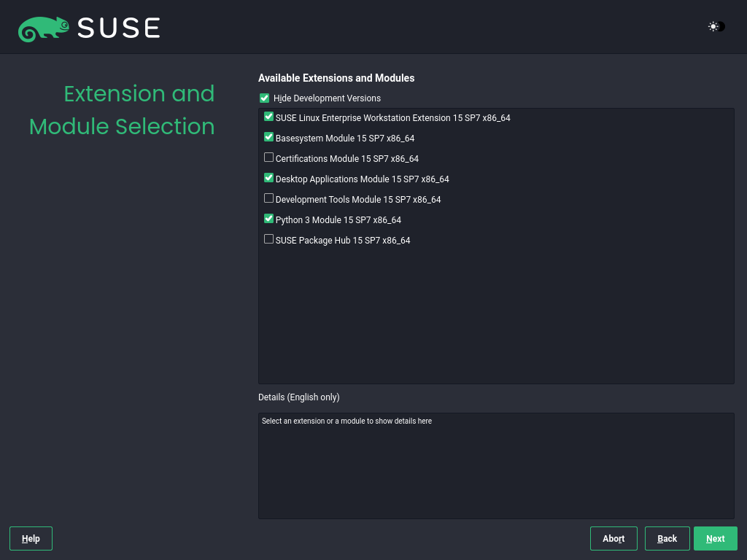Enable the Development Tools Module
This screenshot has width=747, height=560.
tap(268, 198)
